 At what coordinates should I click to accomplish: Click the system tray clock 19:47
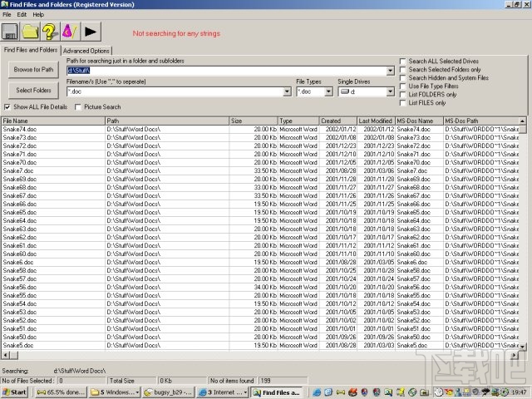pyautogui.click(x=520, y=392)
